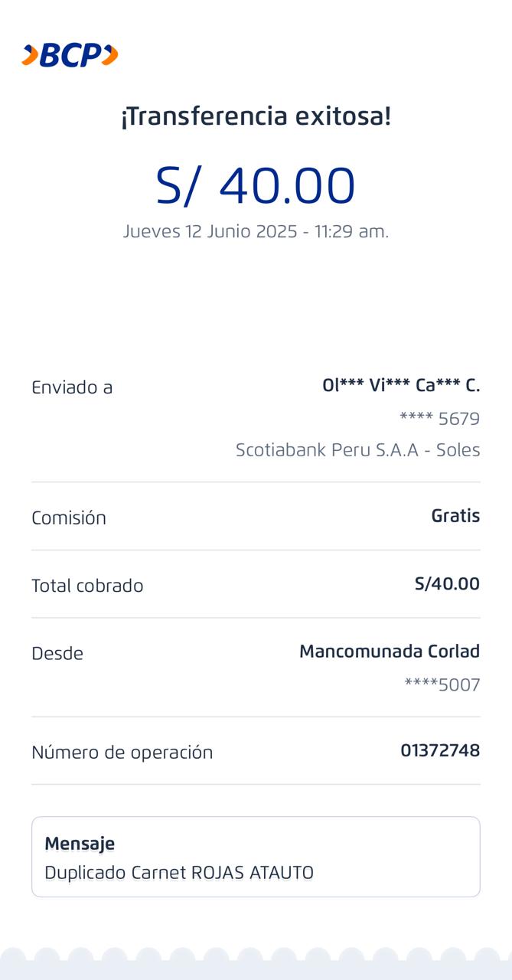Click the "Enviado a" label
Screen dimensions: 512x980
[x=72, y=387]
